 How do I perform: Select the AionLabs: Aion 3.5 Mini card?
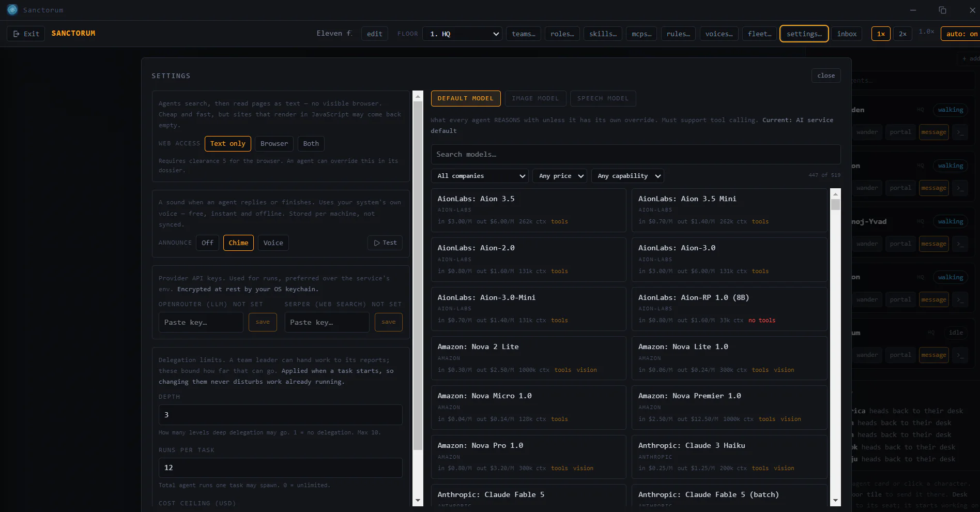tap(729, 210)
